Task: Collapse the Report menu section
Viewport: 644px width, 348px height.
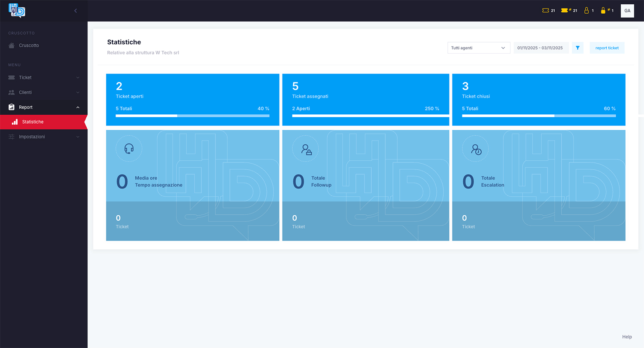Action: (78, 107)
